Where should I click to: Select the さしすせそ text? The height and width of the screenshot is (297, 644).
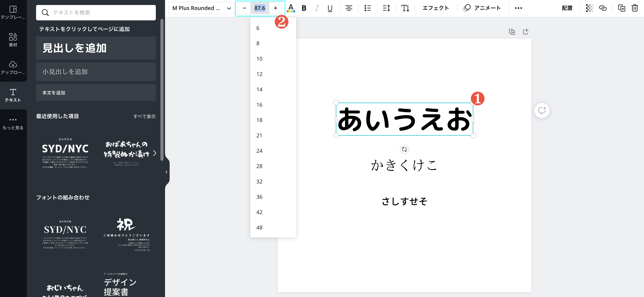(404, 201)
